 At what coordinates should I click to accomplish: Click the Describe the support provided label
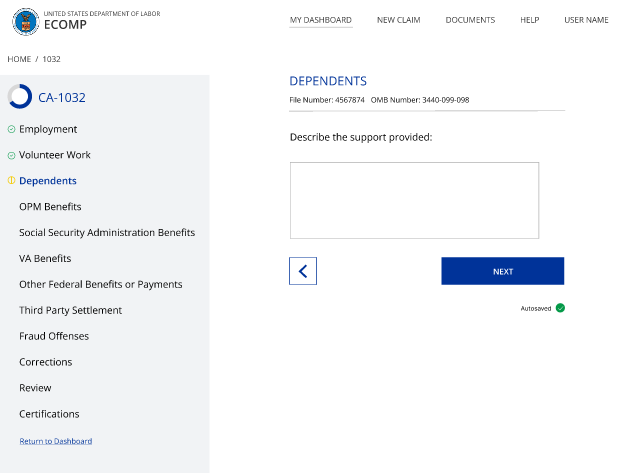(361, 137)
